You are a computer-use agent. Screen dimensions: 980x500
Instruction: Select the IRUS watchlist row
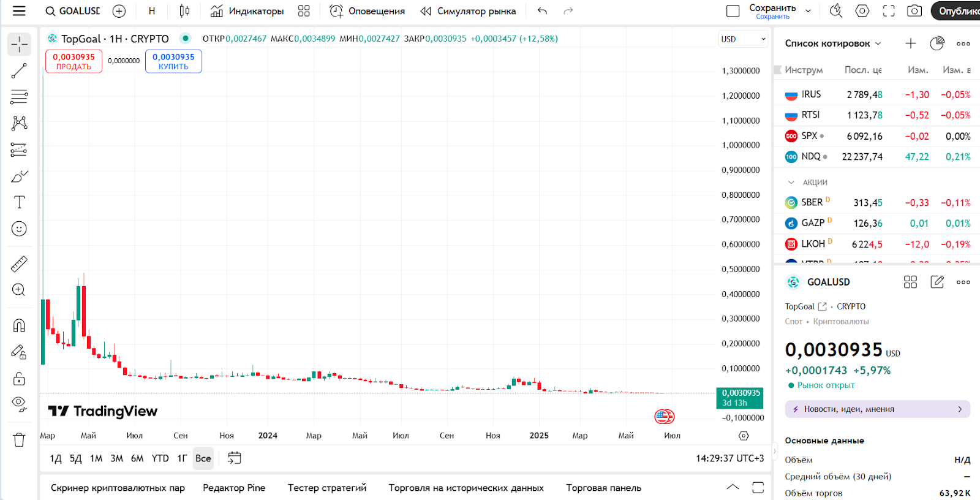click(876, 94)
